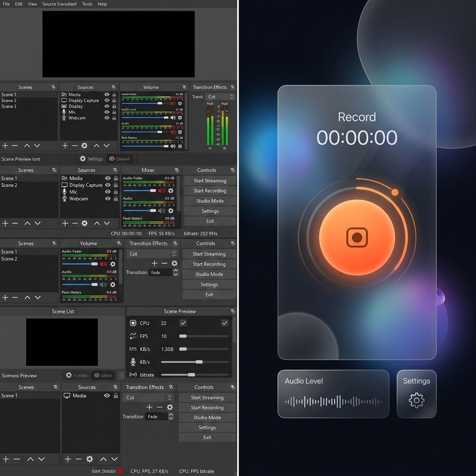Click the Fade stepper arrows beside the single-Media Sources panel
Viewport: 476px width, 476px height.
point(171,416)
